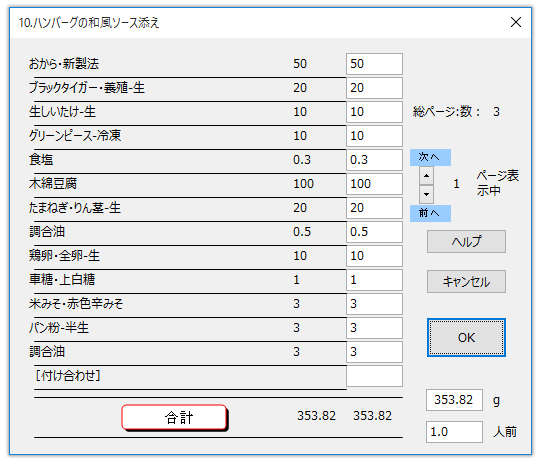Click the empty field beside [付け合わせ]
The width and height of the screenshot is (540, 462).
point(374,376)
